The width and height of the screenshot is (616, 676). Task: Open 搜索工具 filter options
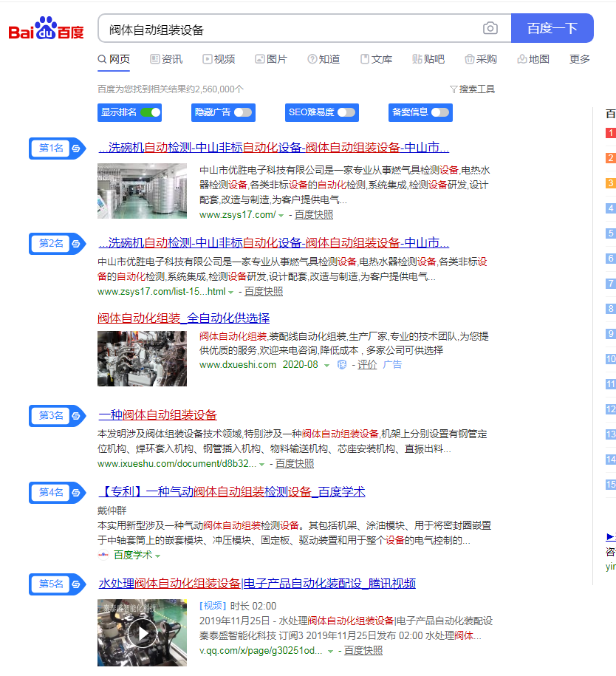(x=473, y=89)
